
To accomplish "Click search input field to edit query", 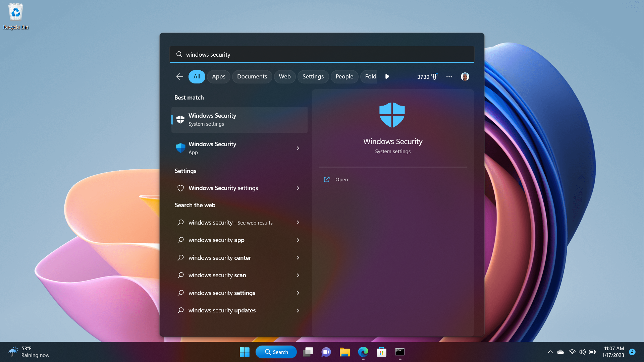I will pos(322,54).
